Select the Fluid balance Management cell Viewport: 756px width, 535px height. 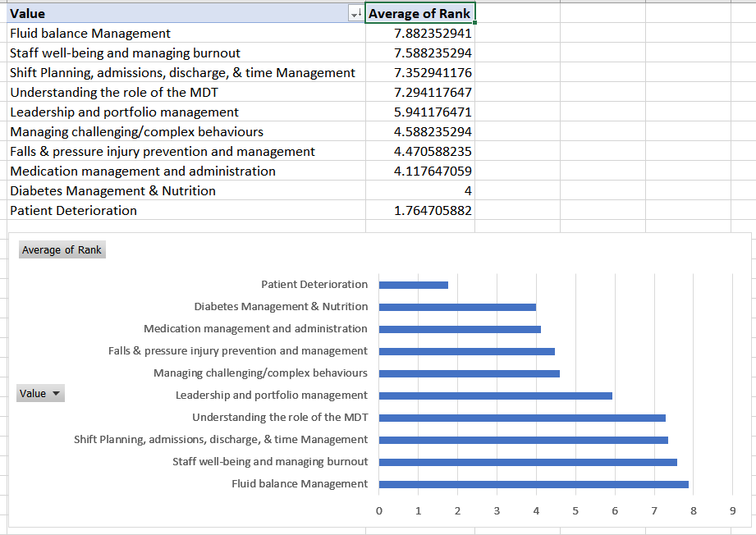click(186, 33)
